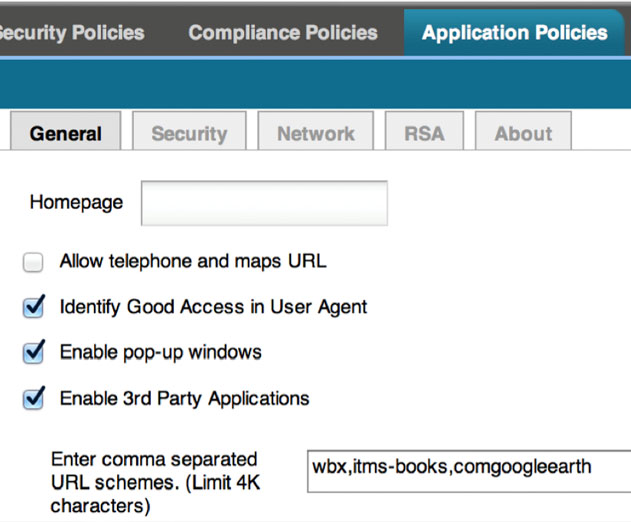This screenshot has height=522, width=631.
Task: Enable the Allow telephone and maps URL checkbox
Action: pyautogui.click(x=33, y=262)
